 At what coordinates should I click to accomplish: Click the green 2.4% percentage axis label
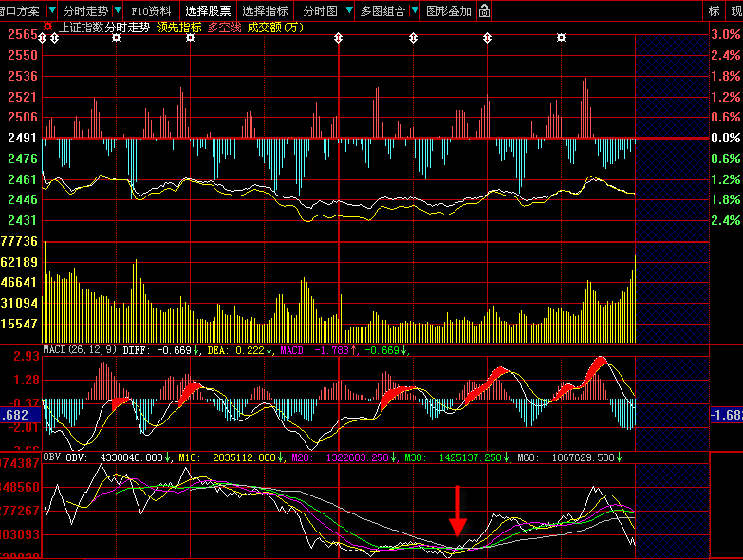[x=725, y=220]
